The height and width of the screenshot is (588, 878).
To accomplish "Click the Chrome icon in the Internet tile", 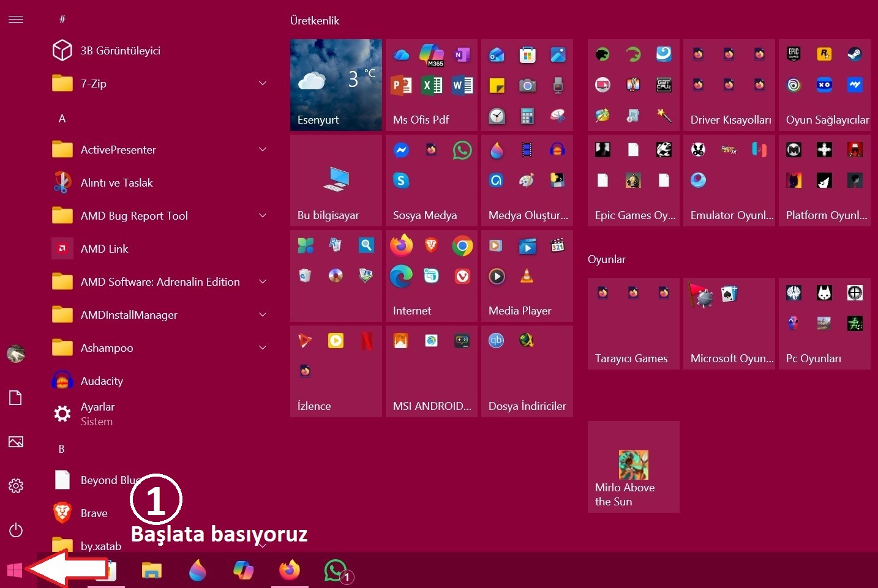I will [x=462, y=245].
